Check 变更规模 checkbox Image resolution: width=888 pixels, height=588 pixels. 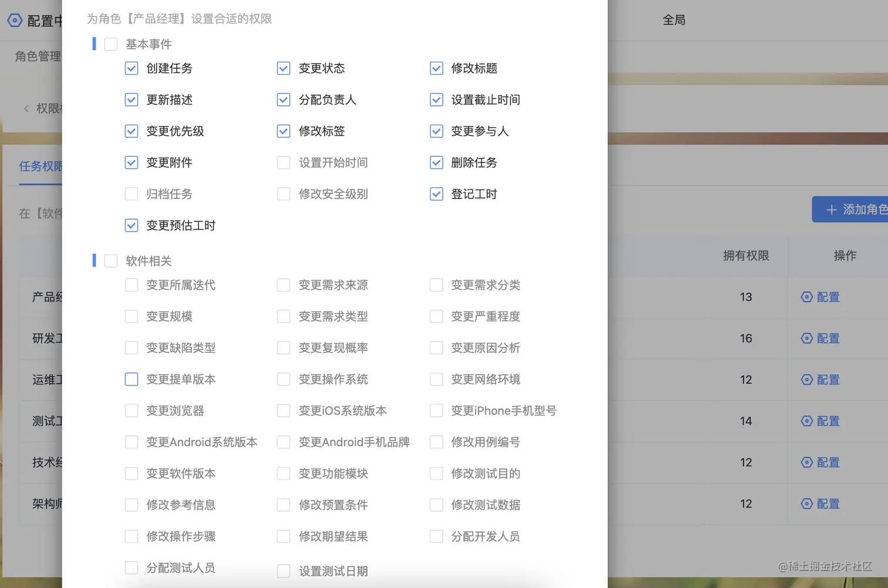pos(132,317)
